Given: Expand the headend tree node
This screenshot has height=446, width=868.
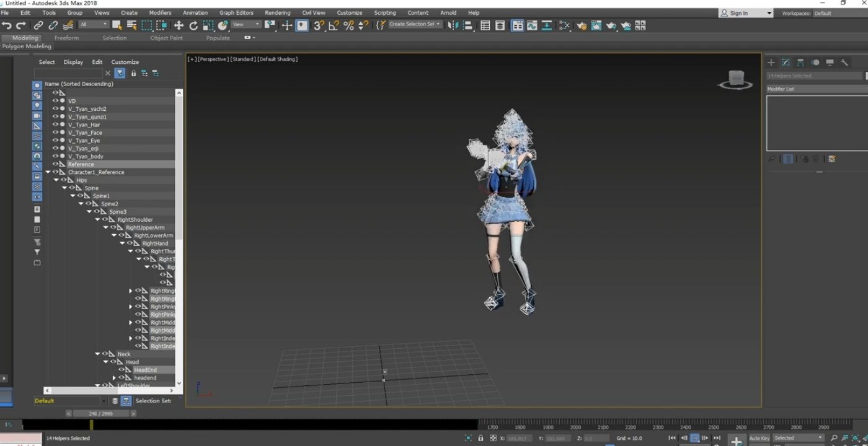Looking at the screenshot, I should point(114,378).
